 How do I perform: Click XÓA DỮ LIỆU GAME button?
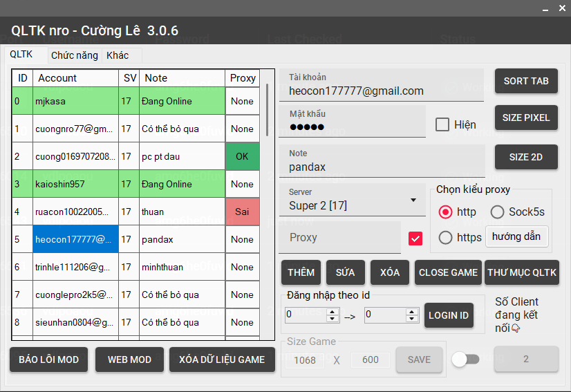point(222,360)
